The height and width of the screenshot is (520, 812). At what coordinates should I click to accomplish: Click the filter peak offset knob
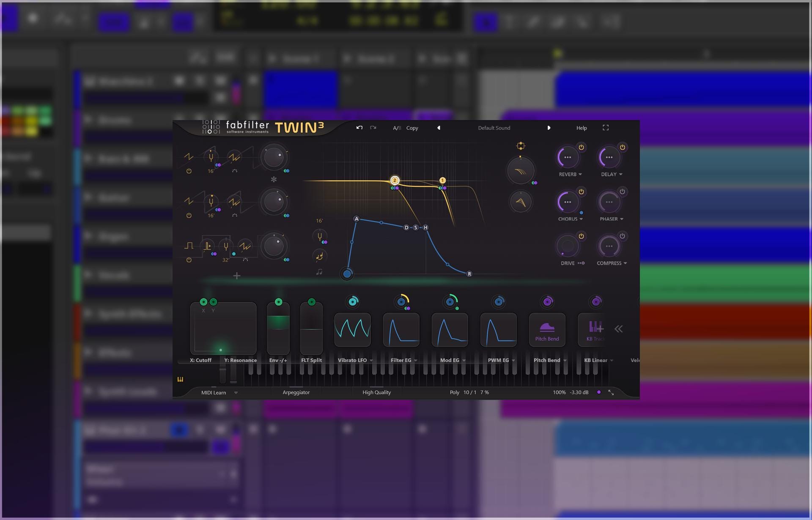521,202
